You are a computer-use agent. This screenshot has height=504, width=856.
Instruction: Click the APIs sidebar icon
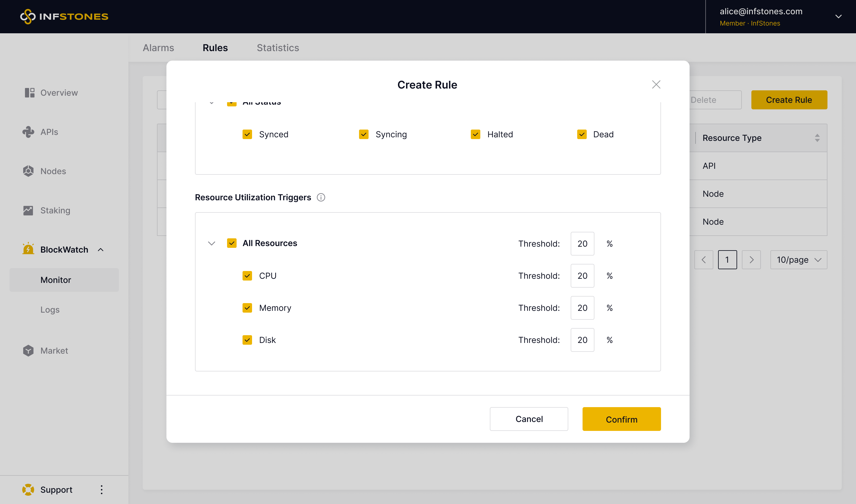pos(28,132)
